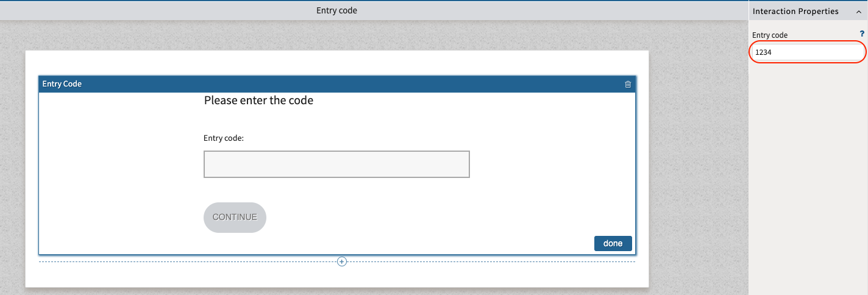Select the 'Please enter the code' heading text
Screen dimensions: 868x295
click(258, 101)
